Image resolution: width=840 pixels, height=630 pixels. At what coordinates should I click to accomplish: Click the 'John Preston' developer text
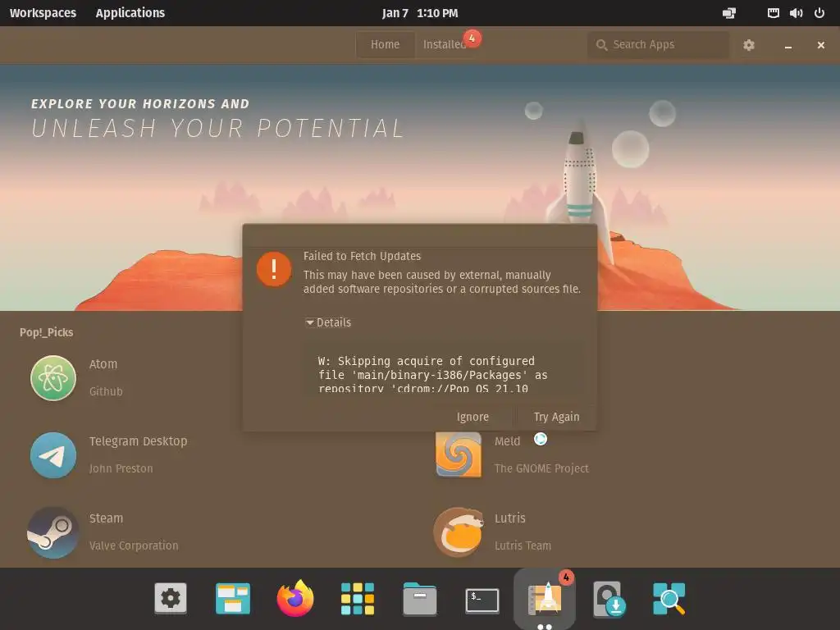coord(121,468)
